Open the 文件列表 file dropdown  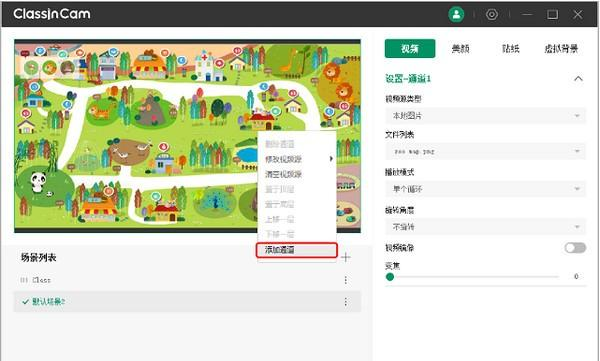tap(485, 152)
